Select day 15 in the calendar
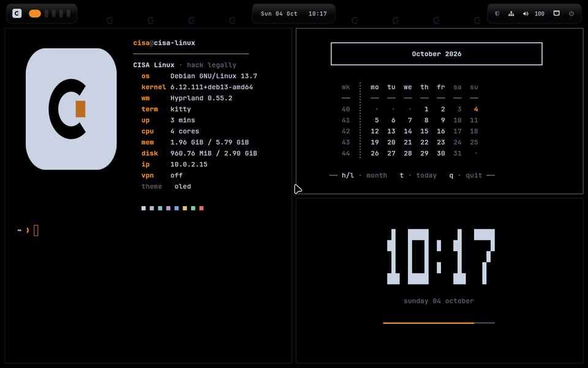This screenshot has height=368, width=588. click(x=424, y=131)
